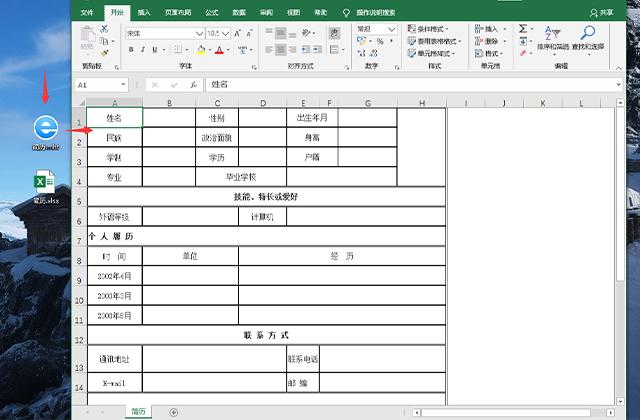Image resolution: width=640 pixels, height=420 pixels.
Task: Open the File tab (文件)
Action: pos(87,13)
